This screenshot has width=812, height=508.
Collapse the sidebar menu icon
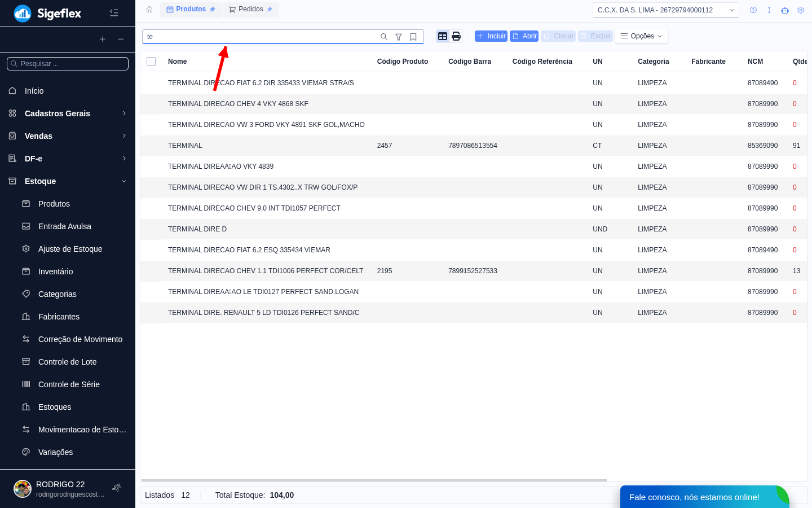coord(114,12)
